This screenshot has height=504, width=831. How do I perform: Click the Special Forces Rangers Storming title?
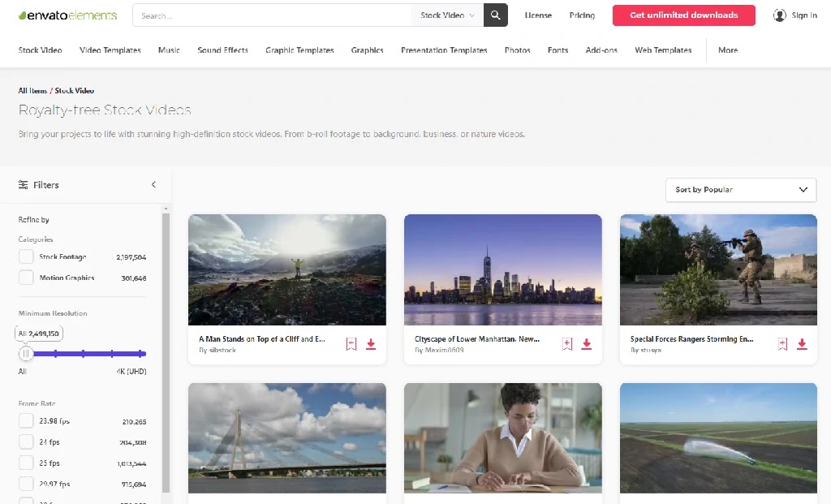coord(691,338)
